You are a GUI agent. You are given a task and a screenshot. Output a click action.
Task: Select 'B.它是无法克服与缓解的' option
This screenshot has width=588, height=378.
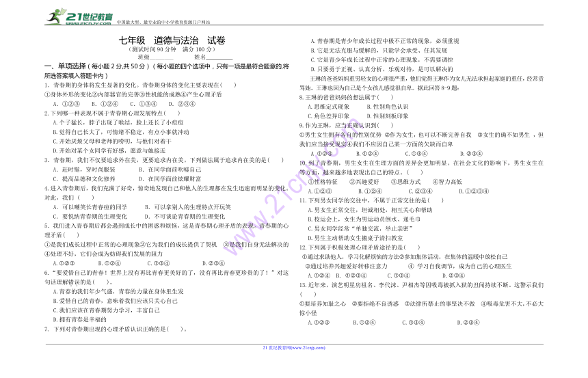pos(379,51)
